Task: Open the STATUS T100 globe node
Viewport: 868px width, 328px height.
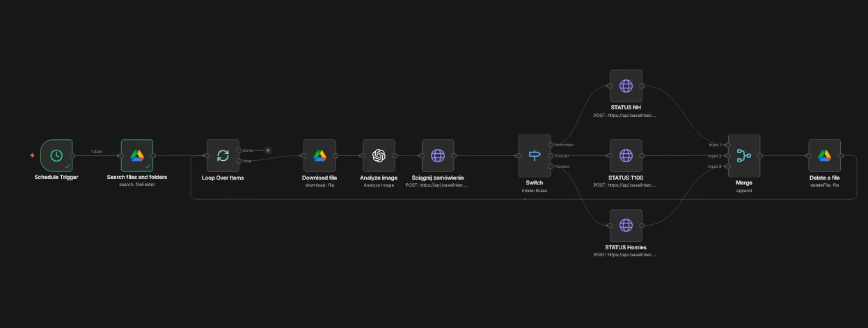Action: click(626, 155)
